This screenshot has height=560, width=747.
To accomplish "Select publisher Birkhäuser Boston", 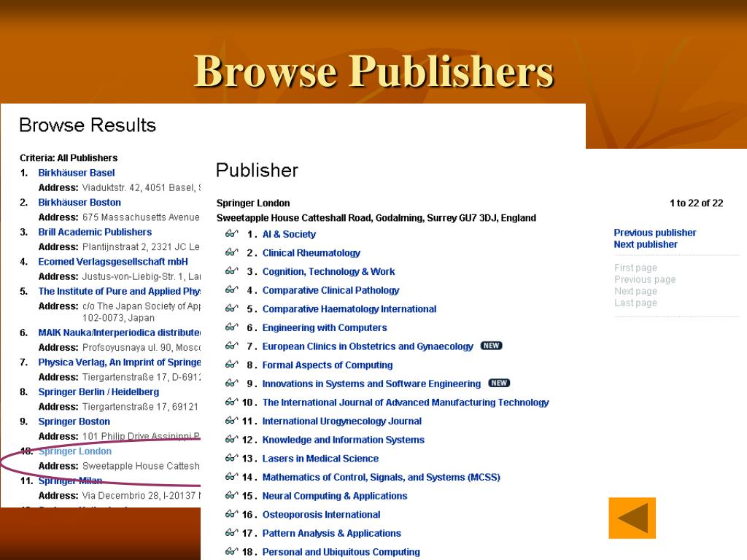I will [80, 203].
